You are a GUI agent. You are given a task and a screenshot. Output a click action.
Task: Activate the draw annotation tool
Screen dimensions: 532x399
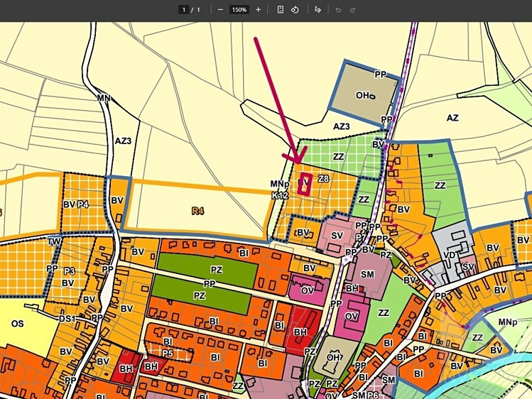[x=317, y=10]
